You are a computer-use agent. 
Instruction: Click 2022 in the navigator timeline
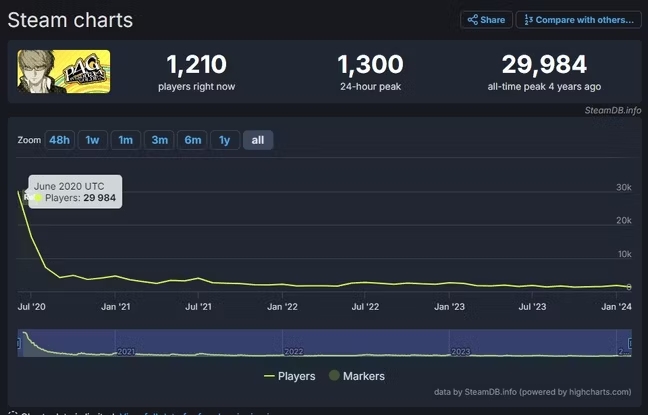[294, 352]
